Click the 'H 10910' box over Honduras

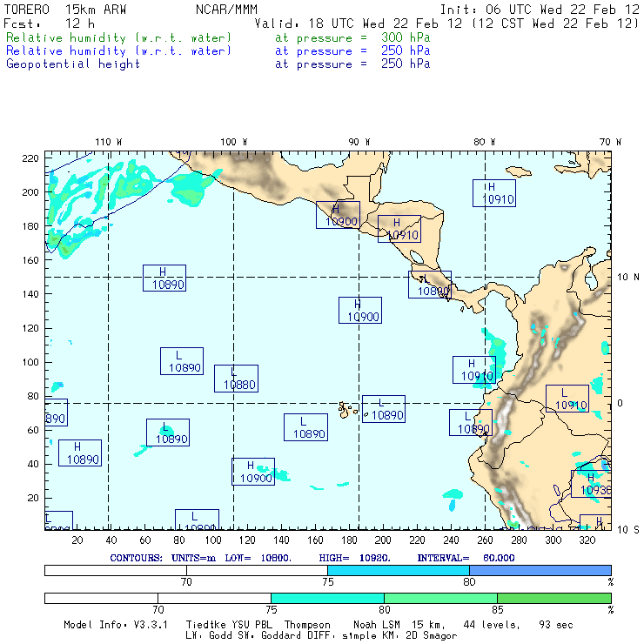click(399, 229)
